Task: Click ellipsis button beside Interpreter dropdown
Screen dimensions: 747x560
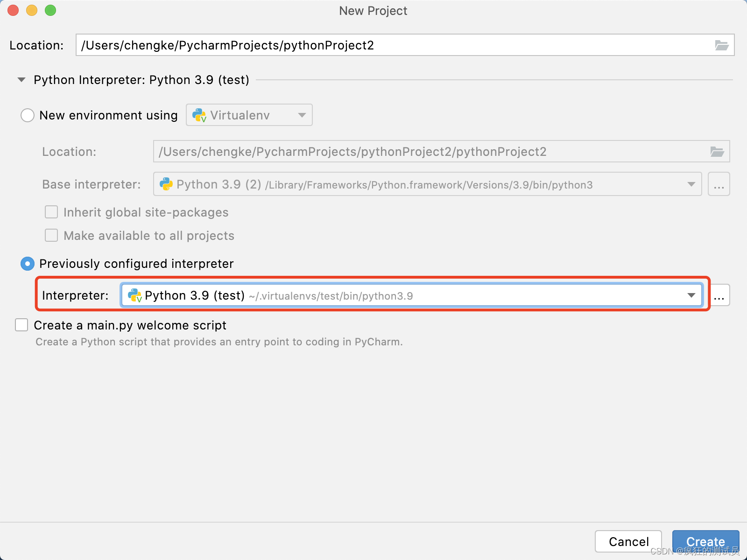Action: click(x=719, y=295)
